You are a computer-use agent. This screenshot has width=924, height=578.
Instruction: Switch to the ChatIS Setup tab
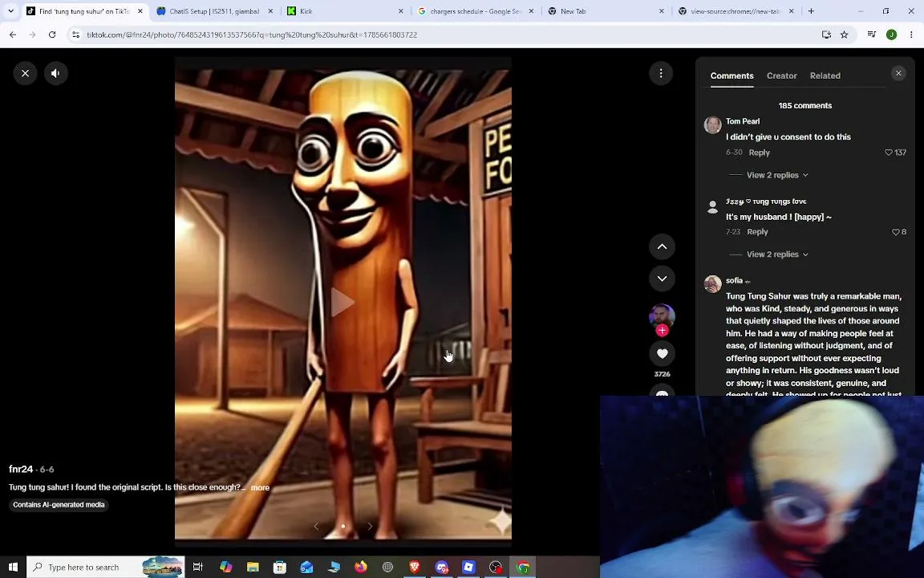pyautogui.click(x=214, y=11)
